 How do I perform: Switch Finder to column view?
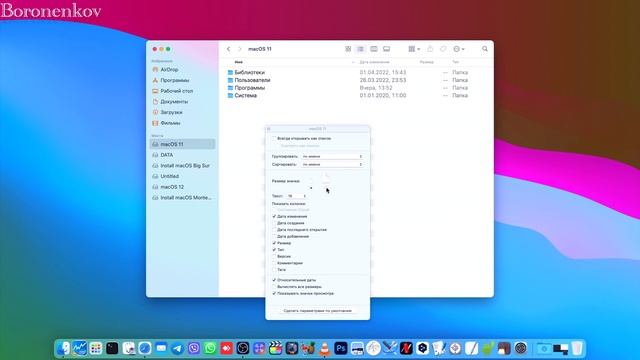(373, 49)
